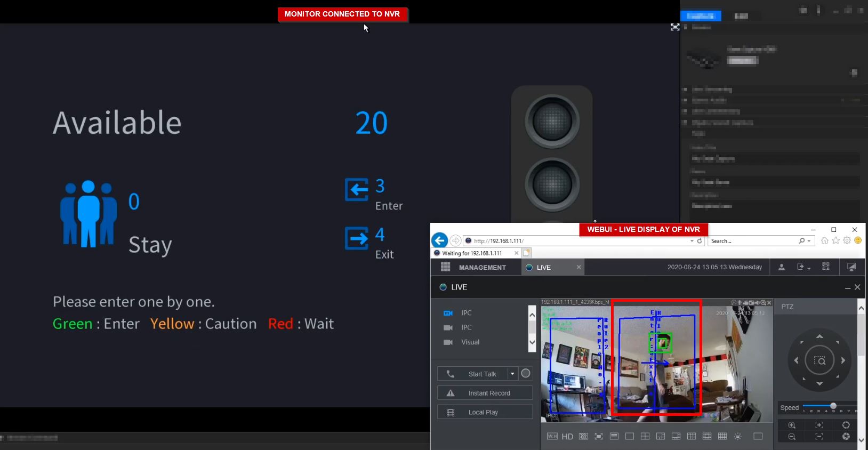
Task: Select the second IPC camera (gray icon)
Action: (x=448, y=327)
